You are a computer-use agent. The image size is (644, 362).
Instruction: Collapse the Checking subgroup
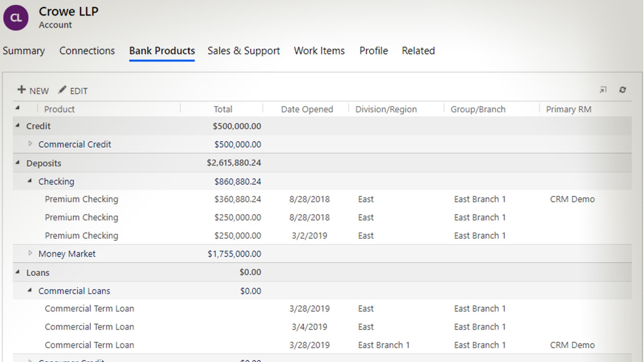[x=30, y=181]
